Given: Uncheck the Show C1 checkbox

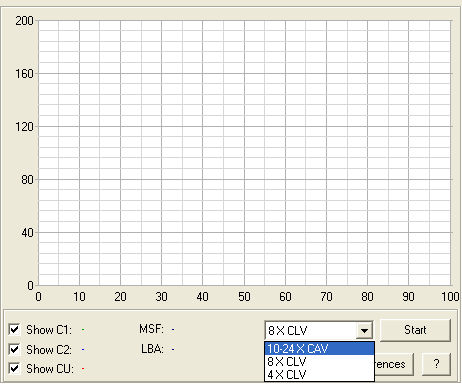Looking at the screenshot, I should (x=14, y=330).
